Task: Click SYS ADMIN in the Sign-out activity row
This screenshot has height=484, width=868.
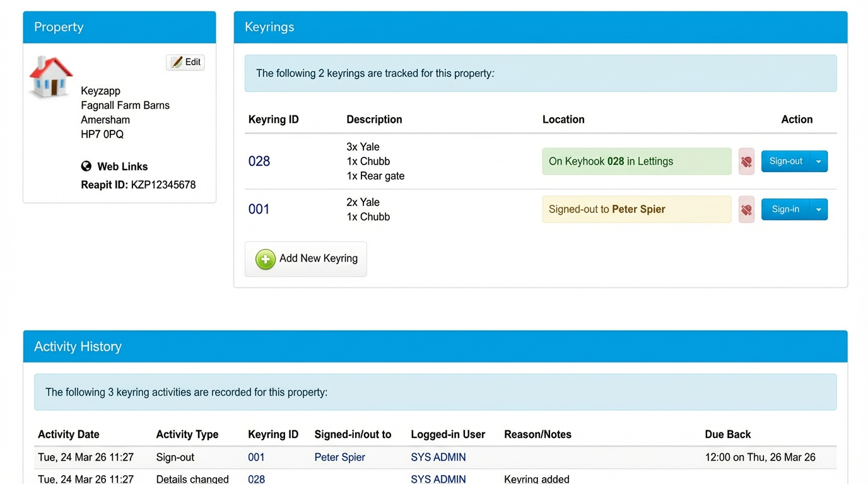Action: pyautogui.click(x=438, y=458)
